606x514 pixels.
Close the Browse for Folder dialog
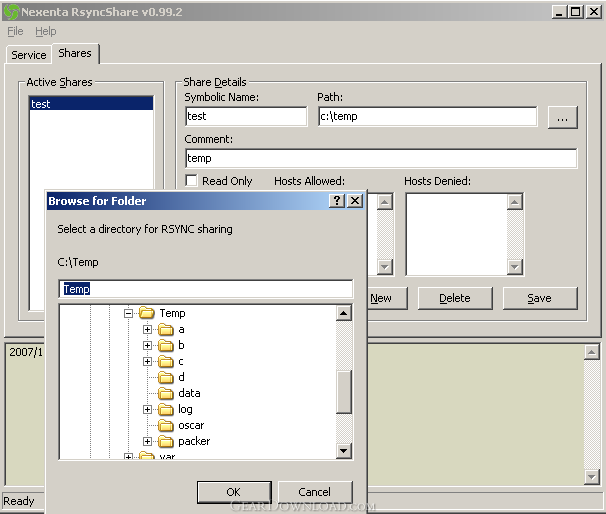pyautogui.click(x=355, y=201)
